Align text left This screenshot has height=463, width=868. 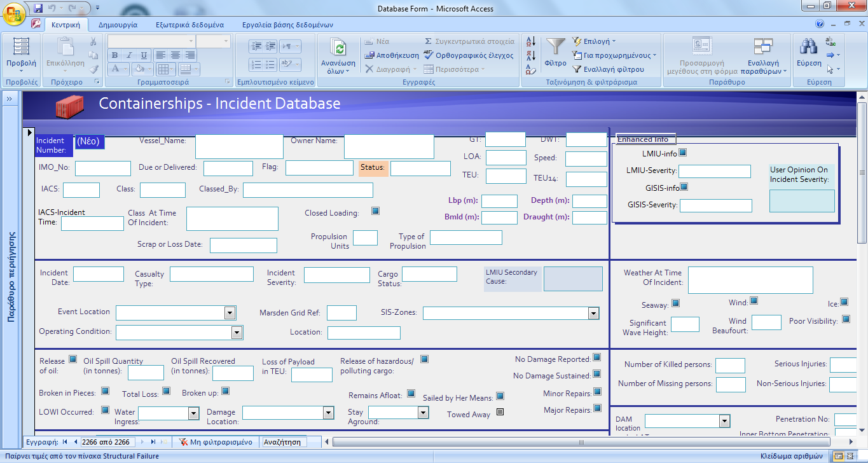[161, 55]
